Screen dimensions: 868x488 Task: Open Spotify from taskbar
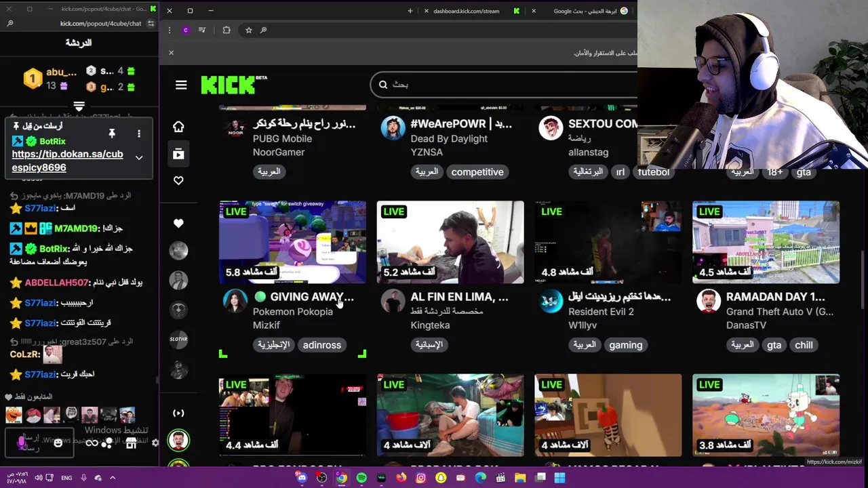pyautogui.click(x=361, y=478)
